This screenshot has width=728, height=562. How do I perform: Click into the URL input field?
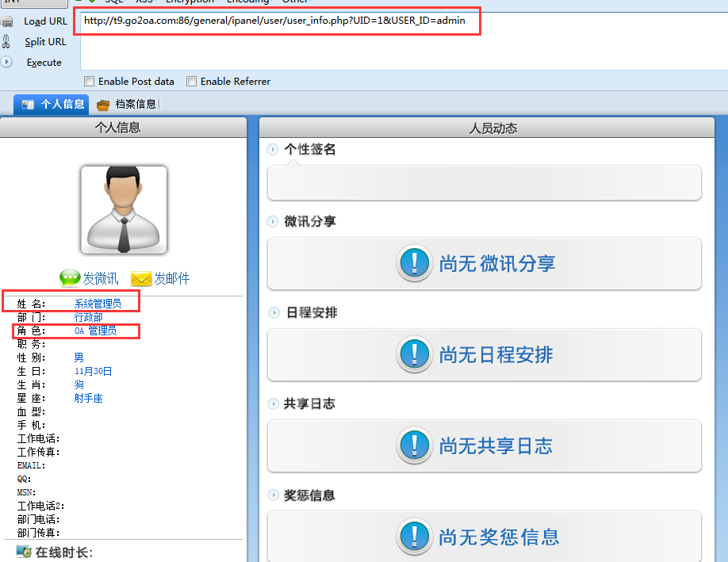coord(404,41)
